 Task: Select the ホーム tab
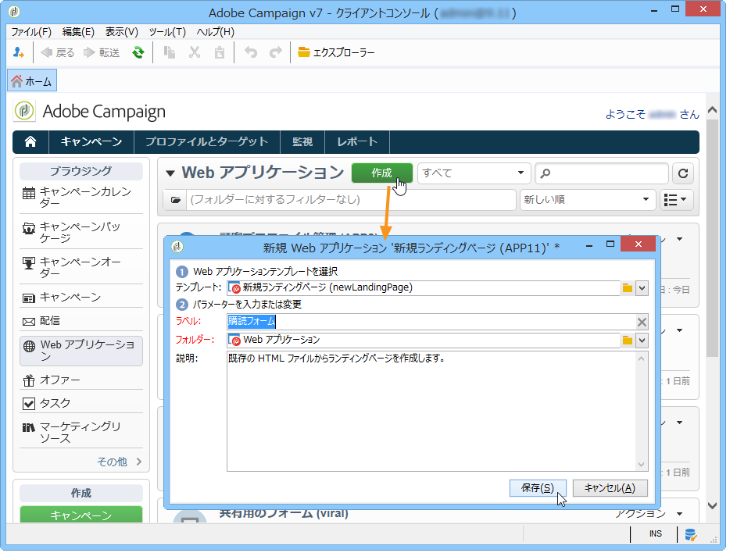coord(32,81)
